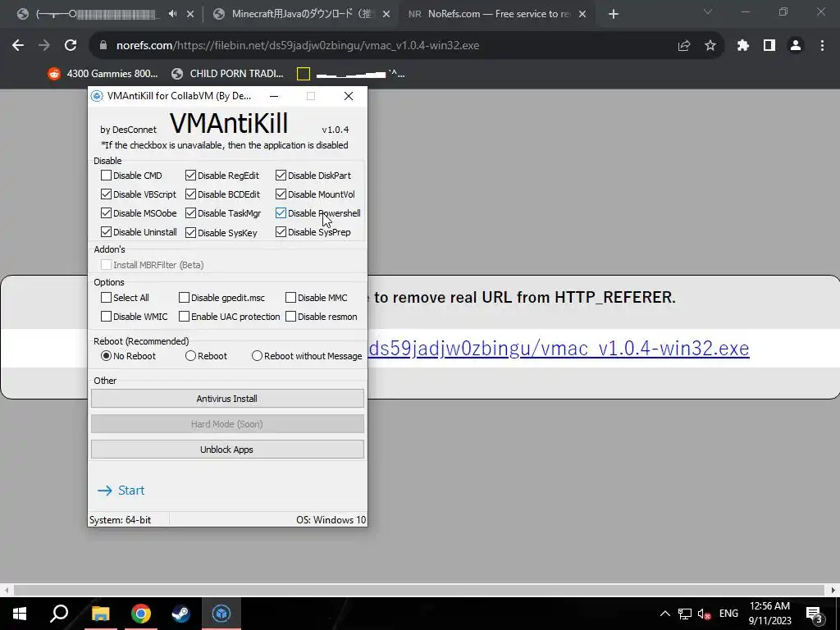Click the VMAntiKill title bar app icon
Image resolution: width=840 pixels, height=630 pixels.
click(97, 96)
